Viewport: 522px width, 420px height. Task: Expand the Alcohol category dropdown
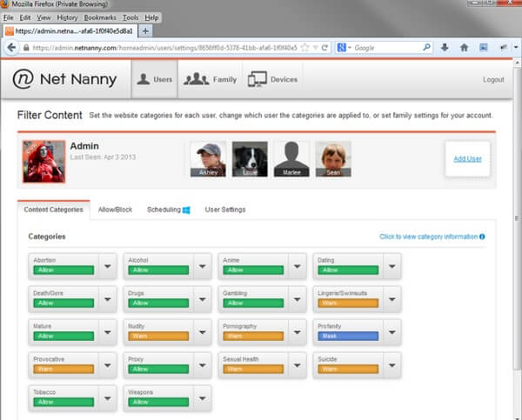[203, 266]
